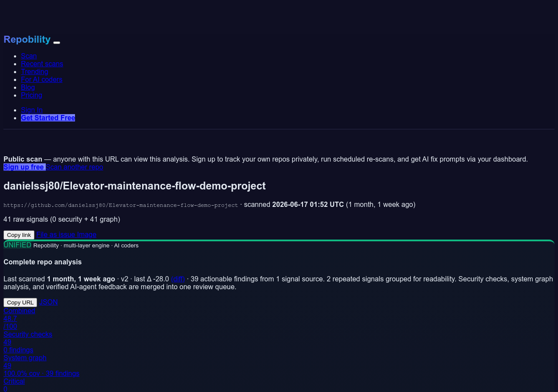Click the Sign up free button
This screenshot has width=558, height=392.
pos(24,167)
